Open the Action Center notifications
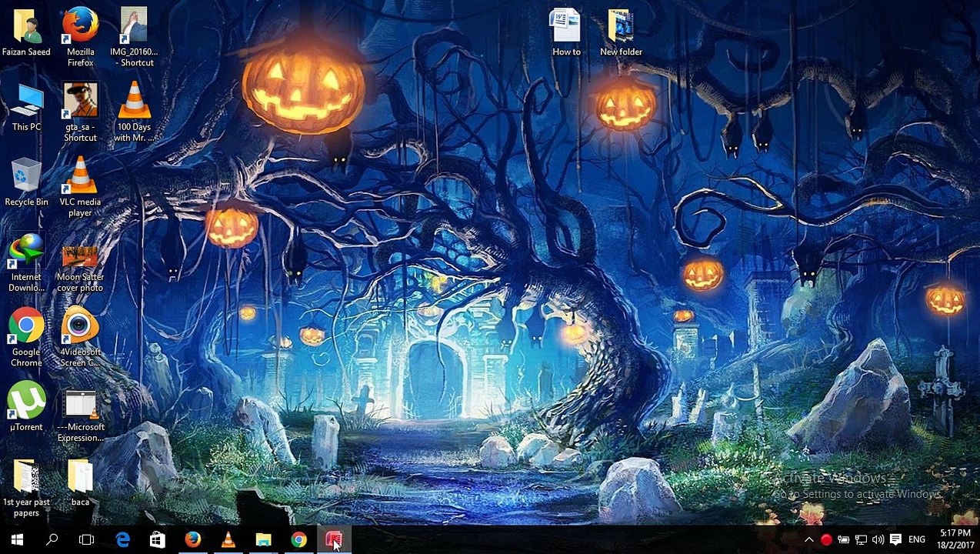980x554 pixels. (x=895, y=540)
